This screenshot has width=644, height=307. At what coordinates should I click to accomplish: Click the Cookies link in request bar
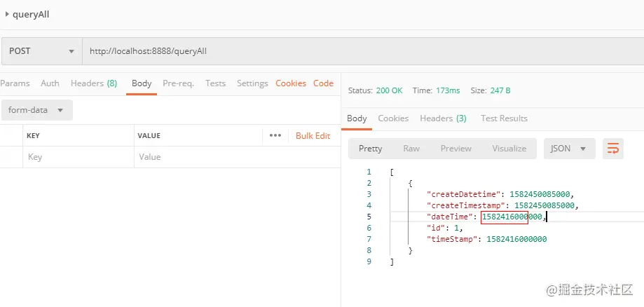[x=291, y=83]
